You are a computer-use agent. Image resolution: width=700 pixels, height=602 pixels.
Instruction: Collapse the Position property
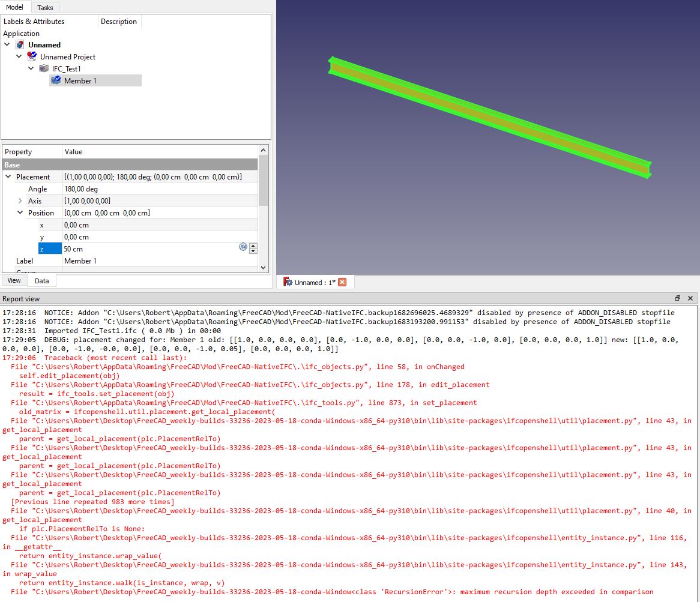pos(20,212)
